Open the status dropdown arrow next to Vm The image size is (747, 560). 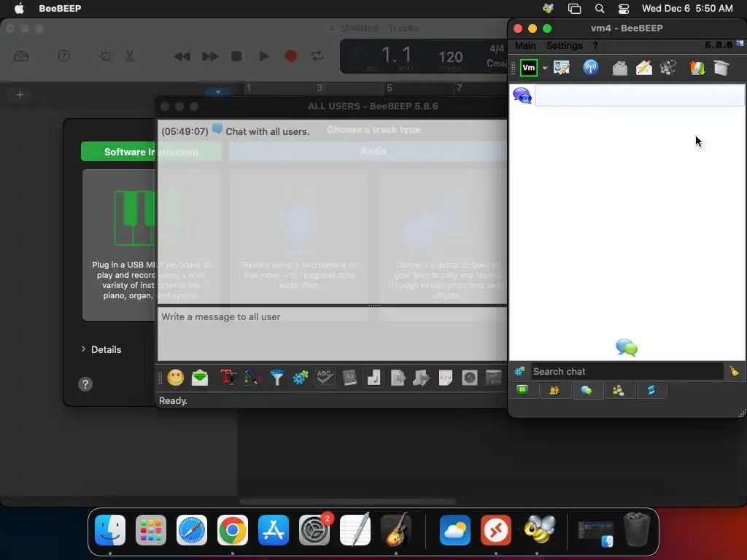(544, 68)
